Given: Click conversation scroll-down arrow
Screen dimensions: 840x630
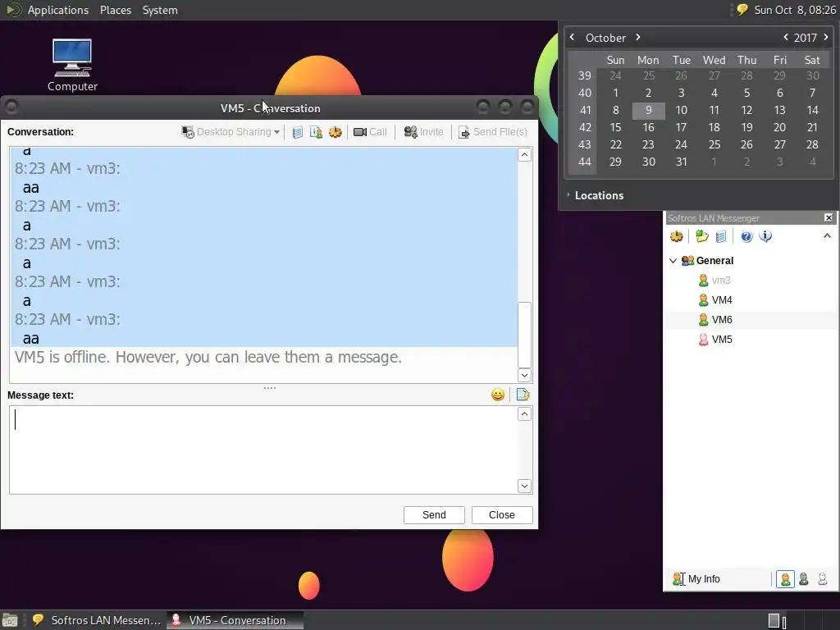Looking at the screenshot, I should [x=524, y=375].
